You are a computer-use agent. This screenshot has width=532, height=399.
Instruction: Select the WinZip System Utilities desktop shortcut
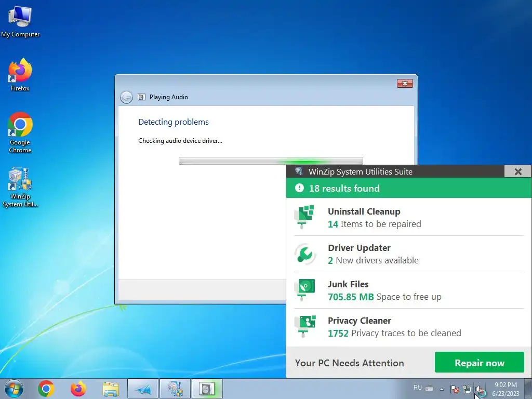pyautogui.click(x=20, y=187)
